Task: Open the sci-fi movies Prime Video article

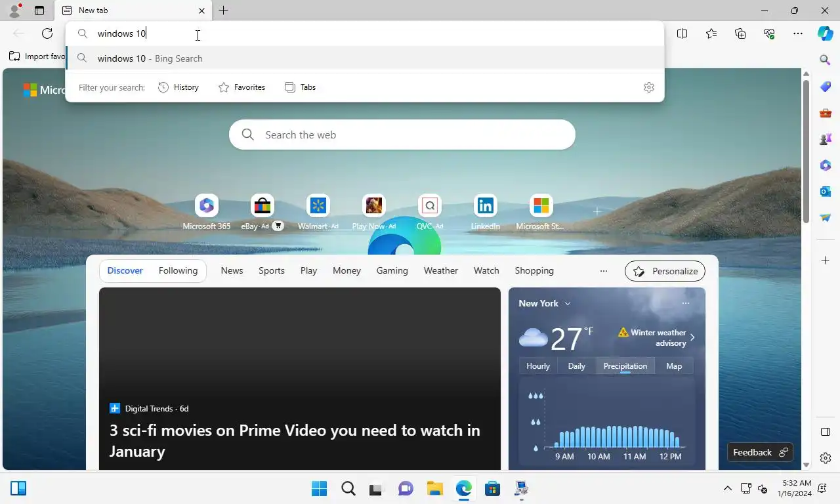Action: point(295,440)
